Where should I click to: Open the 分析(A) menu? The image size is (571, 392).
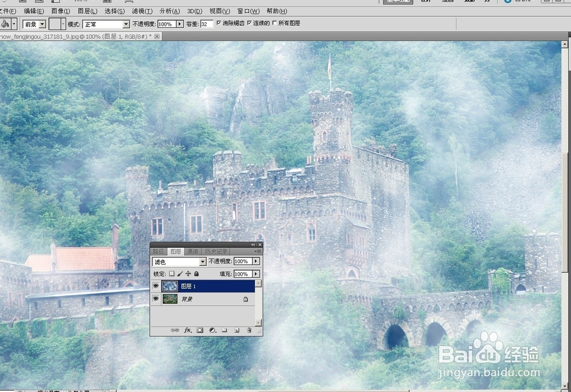coord(170,11)
